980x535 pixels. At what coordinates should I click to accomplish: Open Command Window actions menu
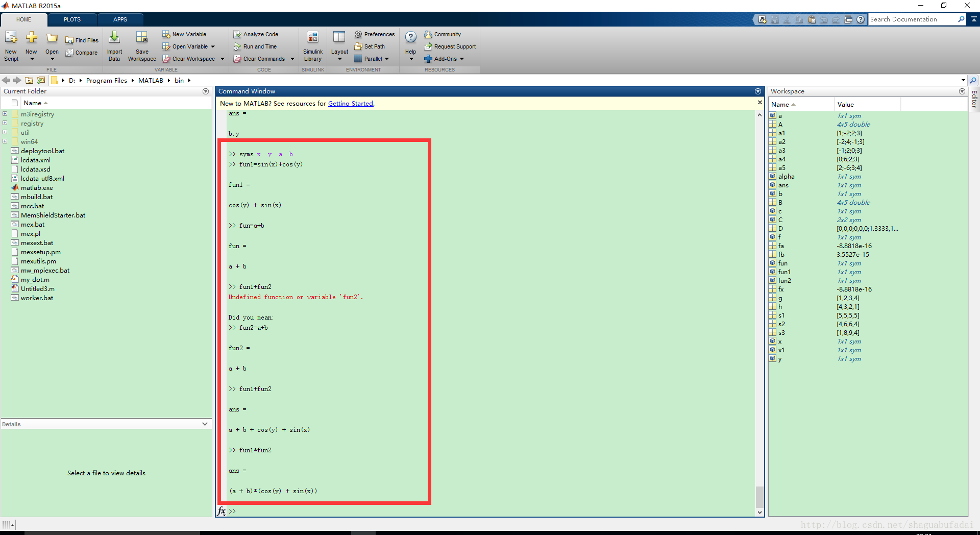(758, 91)
